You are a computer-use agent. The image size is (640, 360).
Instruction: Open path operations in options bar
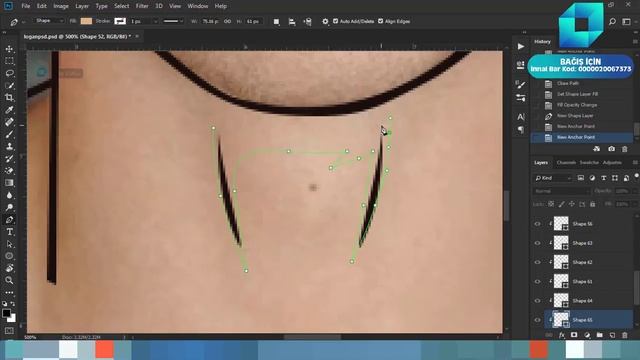click(276, 22)
